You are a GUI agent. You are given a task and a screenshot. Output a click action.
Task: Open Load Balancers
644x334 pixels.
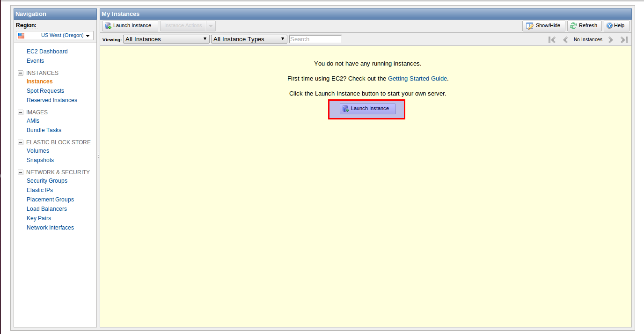point(47,209)
